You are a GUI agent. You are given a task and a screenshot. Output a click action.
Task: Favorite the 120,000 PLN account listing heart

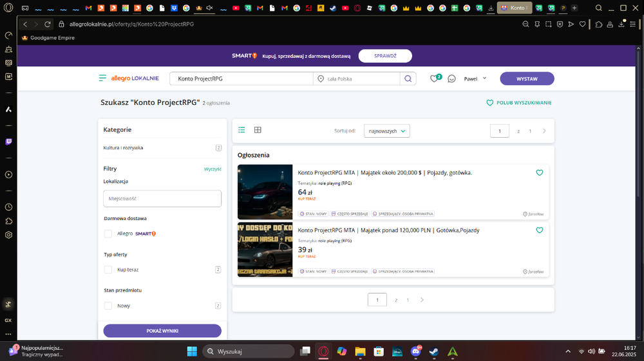tap(539, 230)
